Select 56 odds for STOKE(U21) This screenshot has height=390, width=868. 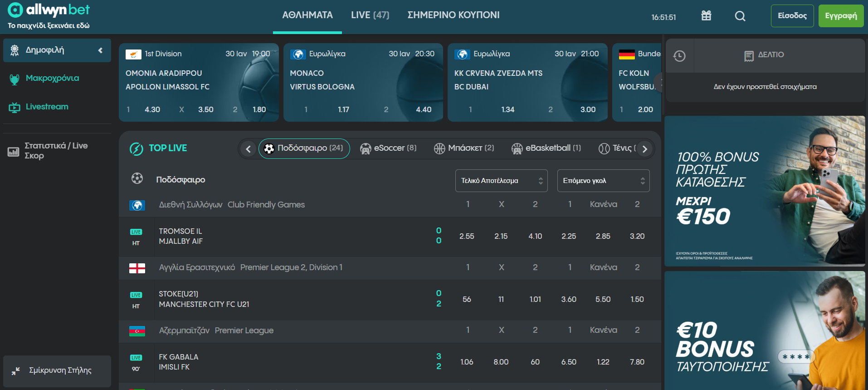pos(467,300)
